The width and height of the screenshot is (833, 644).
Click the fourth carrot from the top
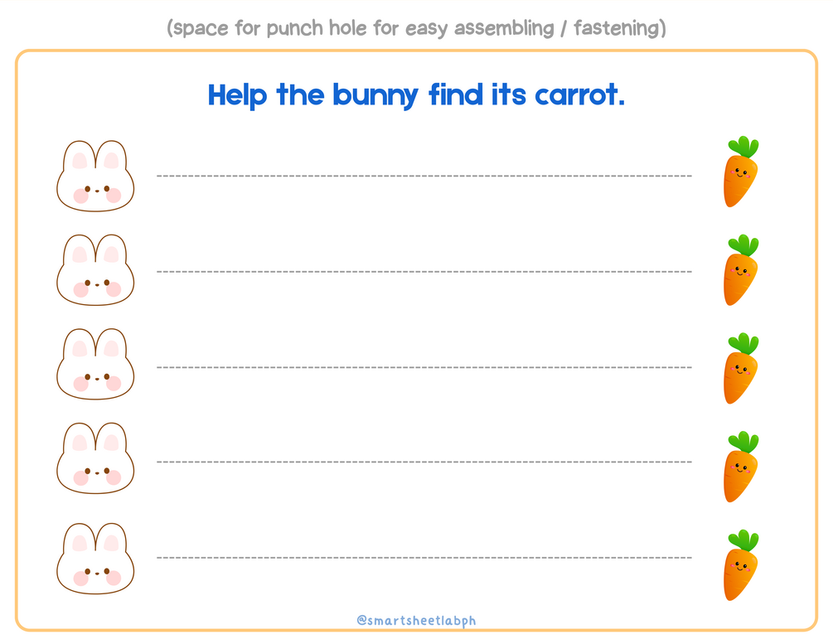coord(740,468)
